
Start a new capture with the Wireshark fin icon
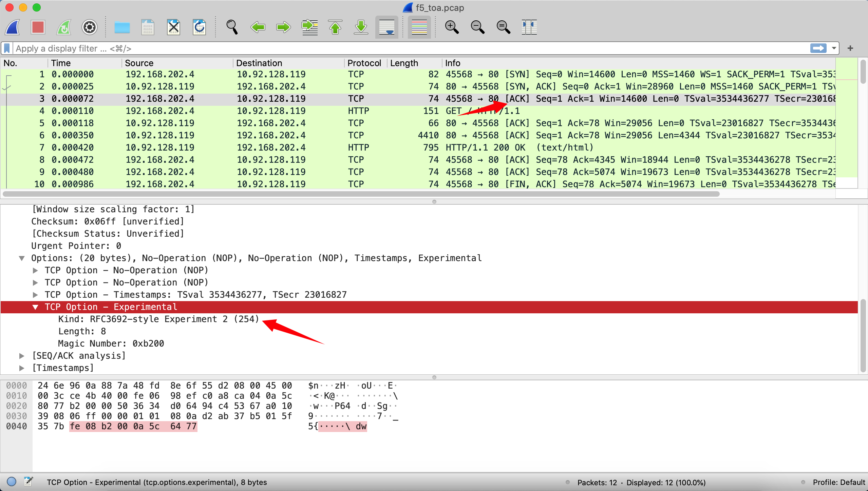(x=12, y=27)
